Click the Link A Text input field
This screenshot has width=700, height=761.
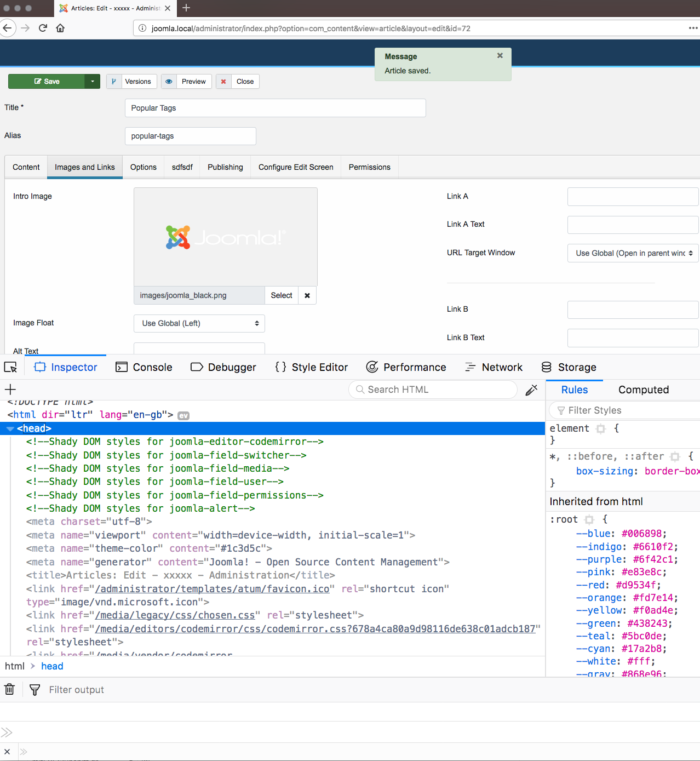[x=633, y=225]
